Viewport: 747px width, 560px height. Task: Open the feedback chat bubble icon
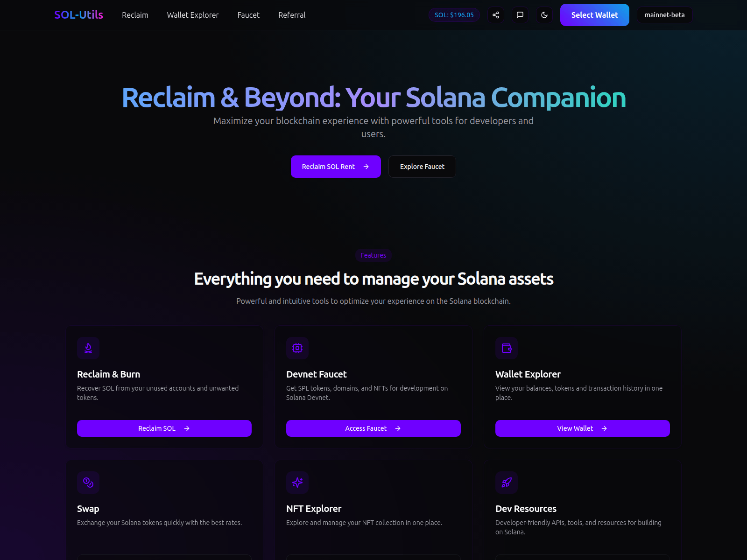point(520,15)
